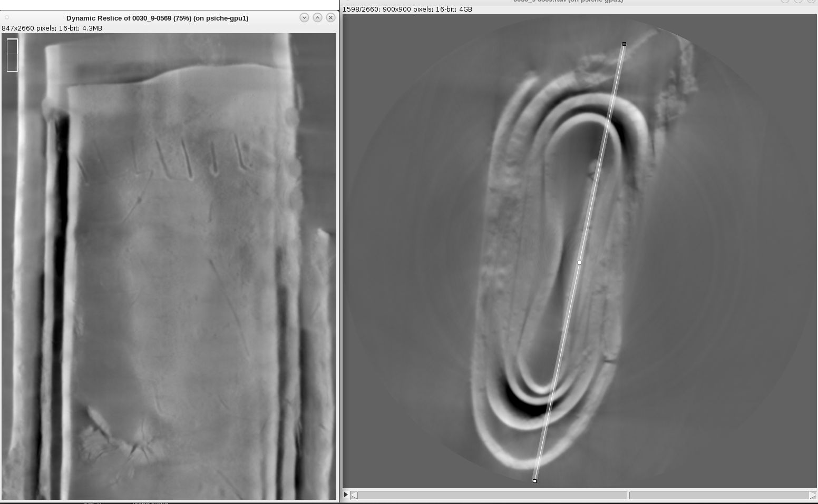Image resolution: width=818 pixels, height=504 pixels.
Task: Open window menu dot on Dynamic Reslice titlebar
Action: pyautogui.click(x=7, y=17)
